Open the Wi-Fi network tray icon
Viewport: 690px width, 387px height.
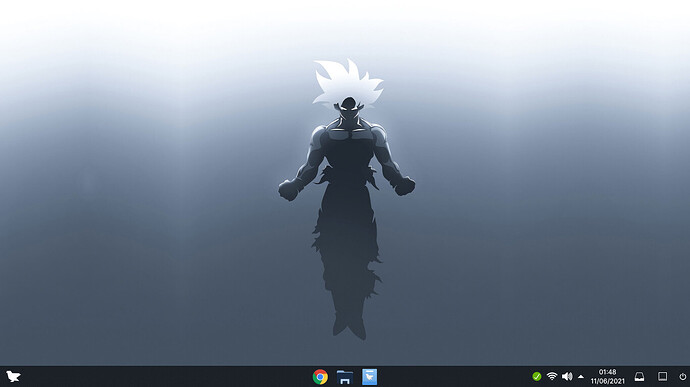coord(552,376)
